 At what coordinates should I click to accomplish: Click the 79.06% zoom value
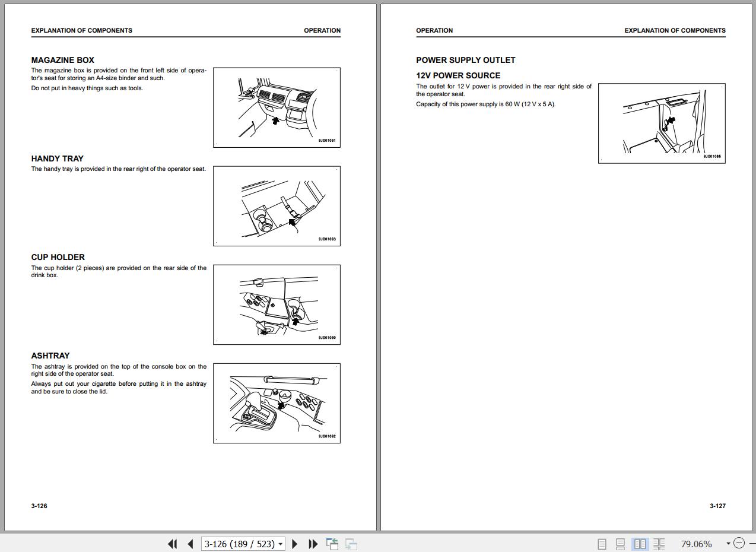[696, 544]
